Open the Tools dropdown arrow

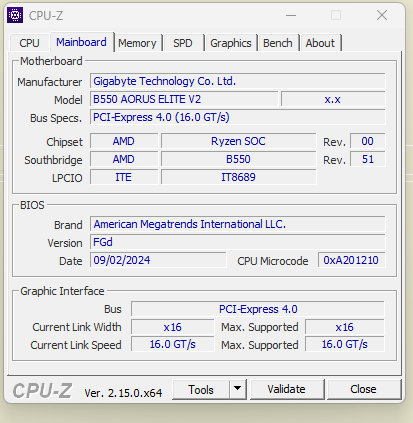[x=238, y=389]
